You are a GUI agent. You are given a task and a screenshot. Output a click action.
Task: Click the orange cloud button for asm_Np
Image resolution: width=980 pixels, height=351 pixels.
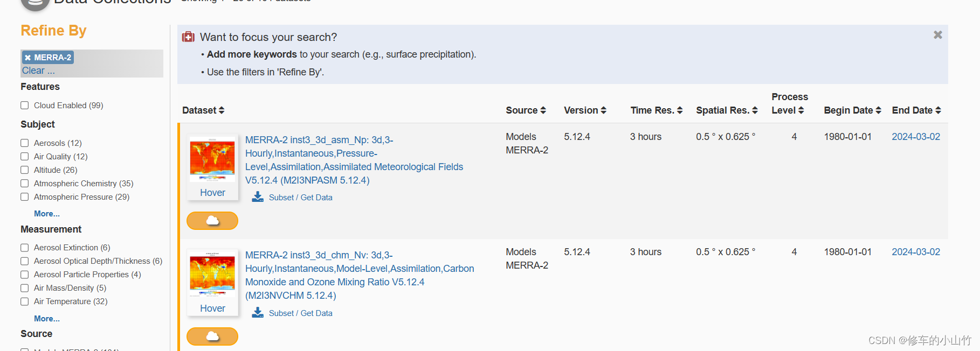(212, 221)
